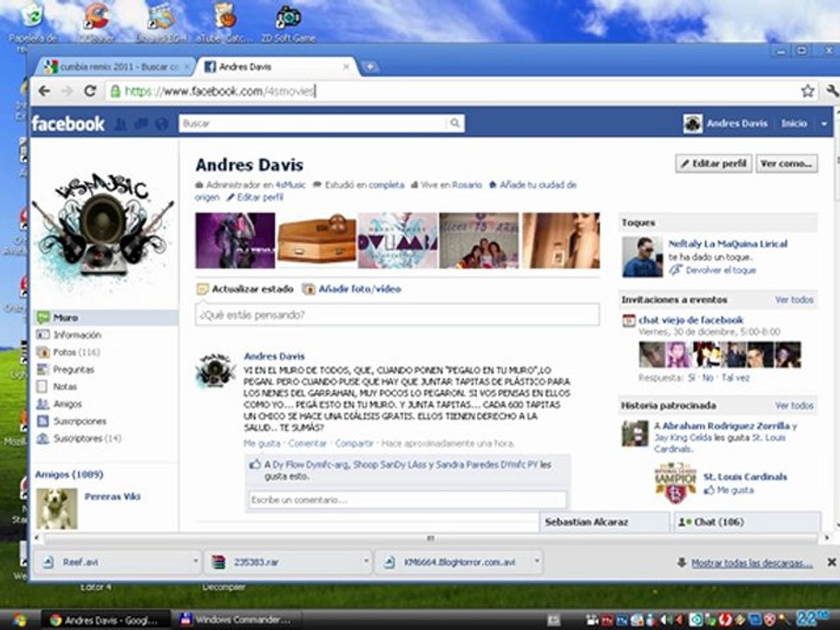The height and width of the screenshot is (630, 840).
Task: Answer Tal vez to the event invitation
Action: (x=736, y=378)
